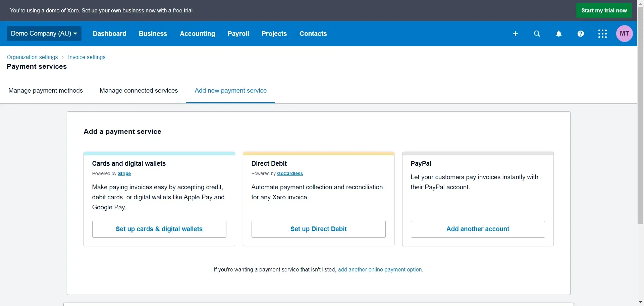This screenshot has width=644, height=306.
Task: Click the 'Direct Debit' card title
Action: pyautogui.click(x=269, y=164)
